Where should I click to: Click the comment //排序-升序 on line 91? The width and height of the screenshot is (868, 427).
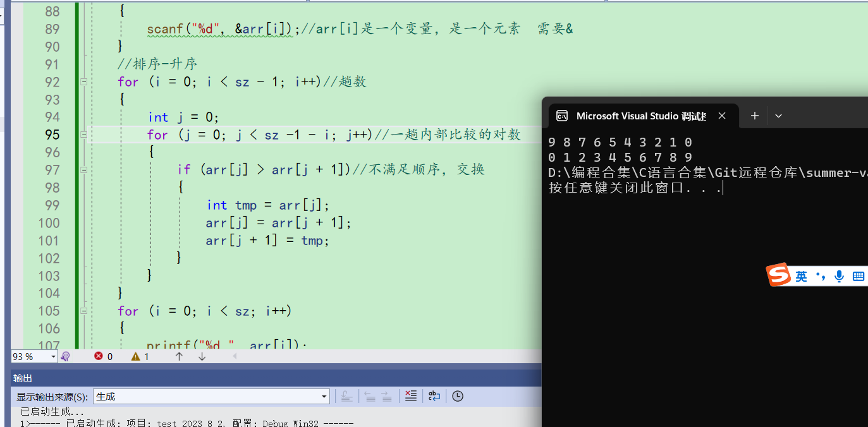click(157, 64)
